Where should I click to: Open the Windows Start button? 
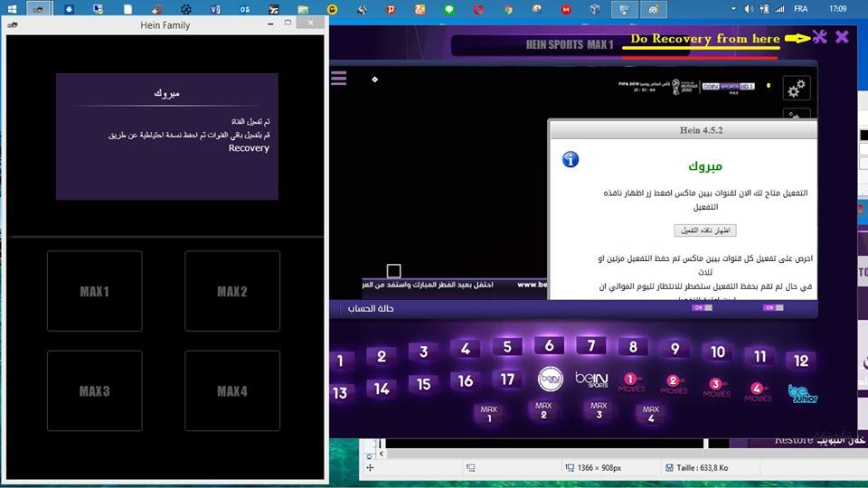[12, 9]
